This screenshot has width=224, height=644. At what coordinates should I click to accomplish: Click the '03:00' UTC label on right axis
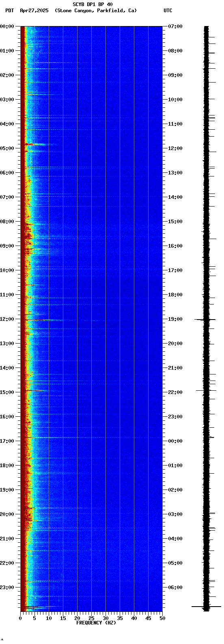pyautogui.click(x=175, y=514)
